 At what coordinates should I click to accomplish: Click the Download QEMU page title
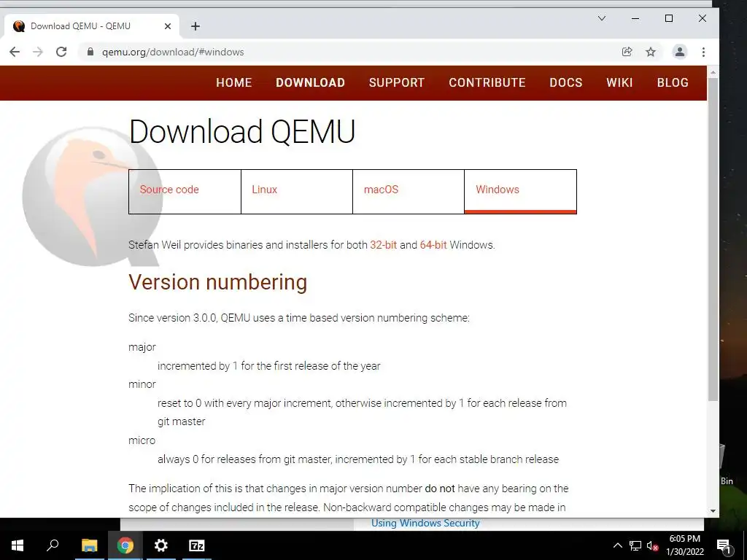click(x=242, y=131)
